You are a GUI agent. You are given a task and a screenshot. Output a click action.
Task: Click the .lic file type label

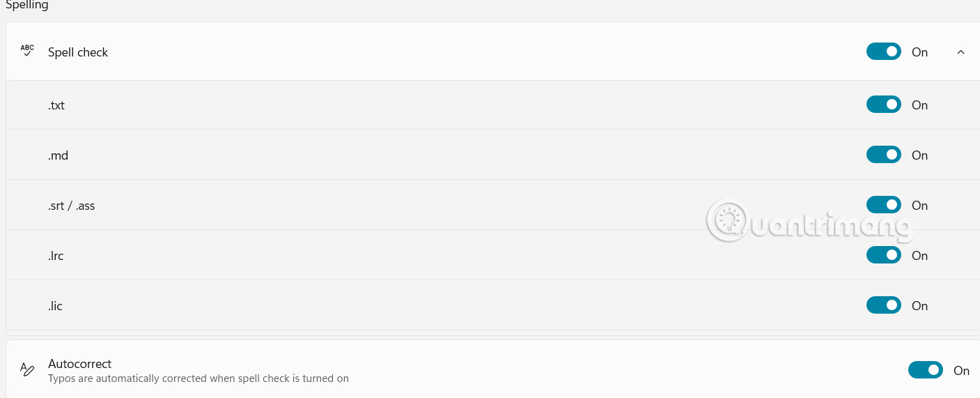[55, 306]
